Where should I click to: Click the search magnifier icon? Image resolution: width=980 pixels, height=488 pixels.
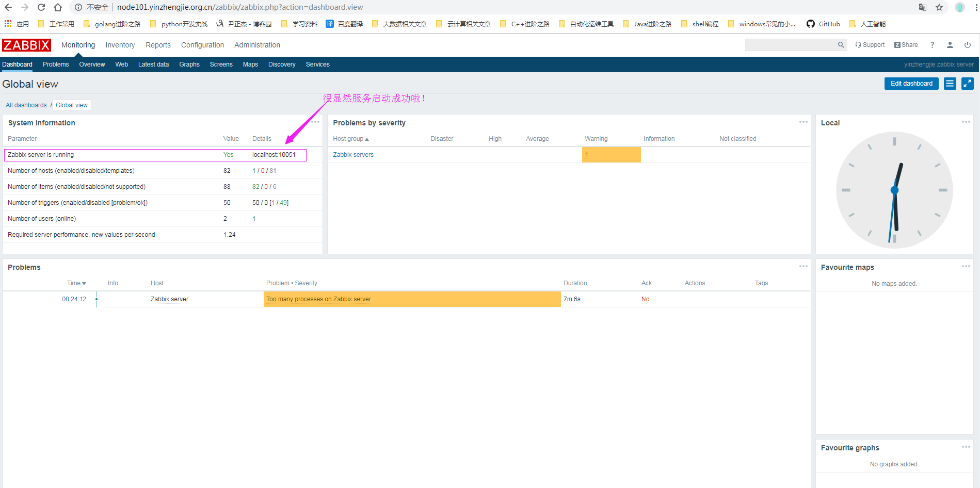[841, 45]
